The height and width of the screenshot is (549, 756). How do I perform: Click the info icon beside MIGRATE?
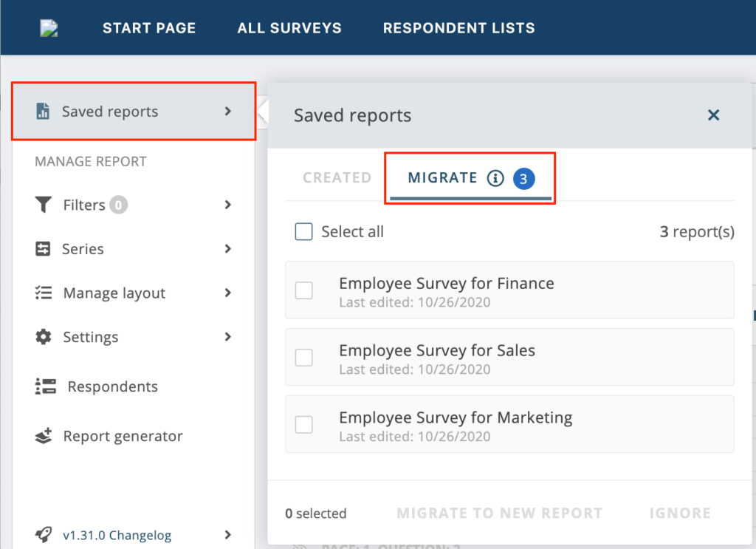point(495,178)
